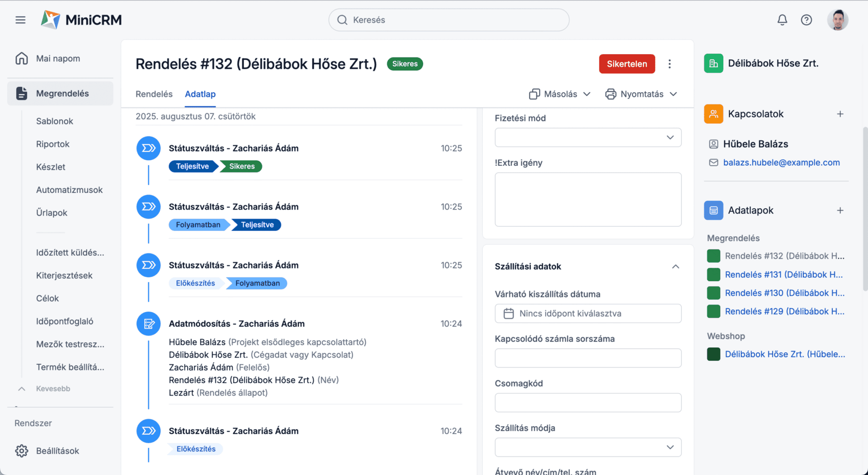The width and height of the screenshot is (868, 475).
Task: Open the user profile avatar
Action: coord(838,20)
